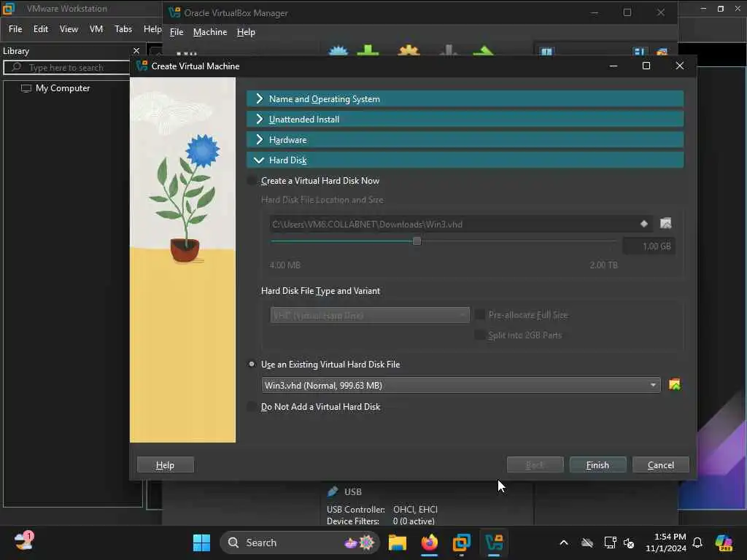Open the Copilot preview icon
Viewport: 747px width, 560px height.
point(724,542)
